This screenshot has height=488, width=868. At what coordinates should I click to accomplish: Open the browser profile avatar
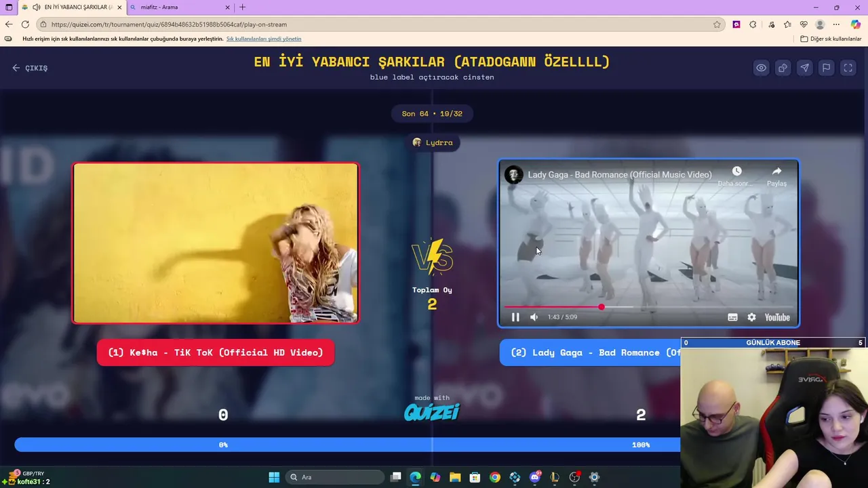pyautogui.click(x=820, y=24)
